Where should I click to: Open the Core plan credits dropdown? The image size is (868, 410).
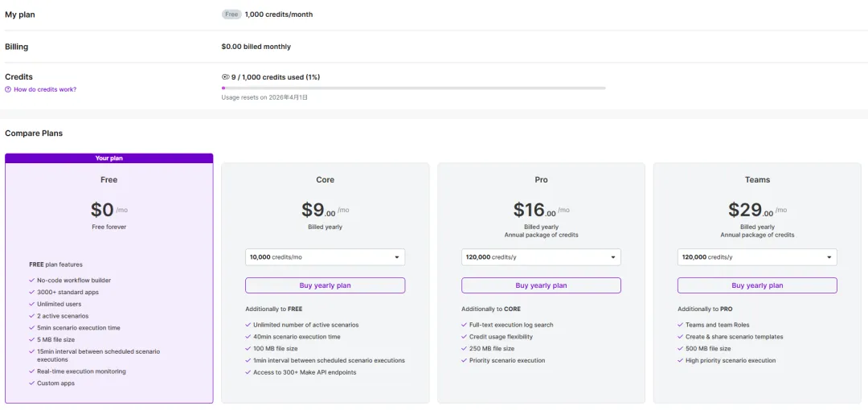pyautogui.click(x=325, y=257)
